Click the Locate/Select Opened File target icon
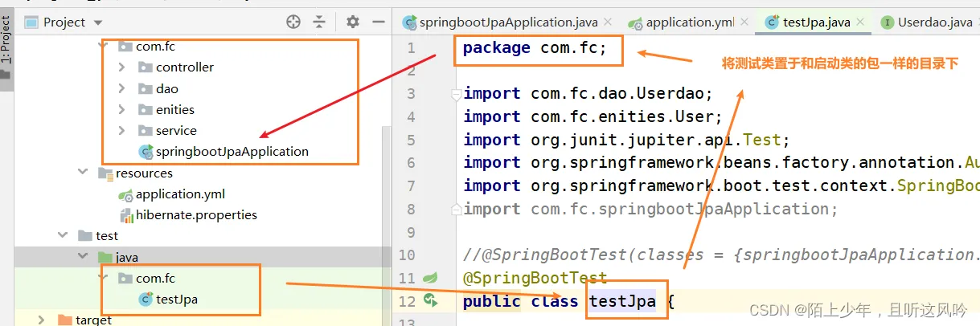The height and width of the screenshot is (326, 980). click(x=293, y=22)
